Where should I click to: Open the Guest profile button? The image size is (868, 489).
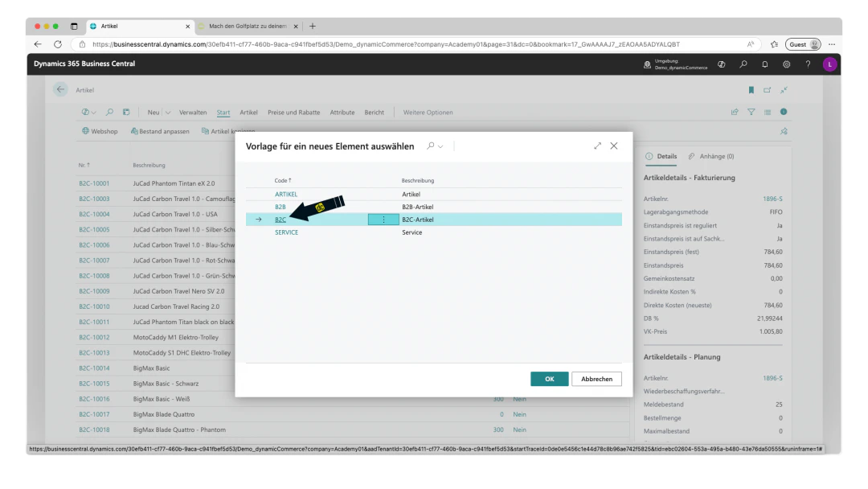pos(803,44)
